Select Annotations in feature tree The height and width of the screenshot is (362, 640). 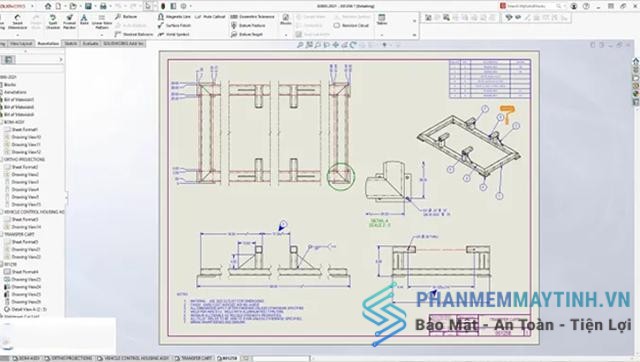pos(15,92)
